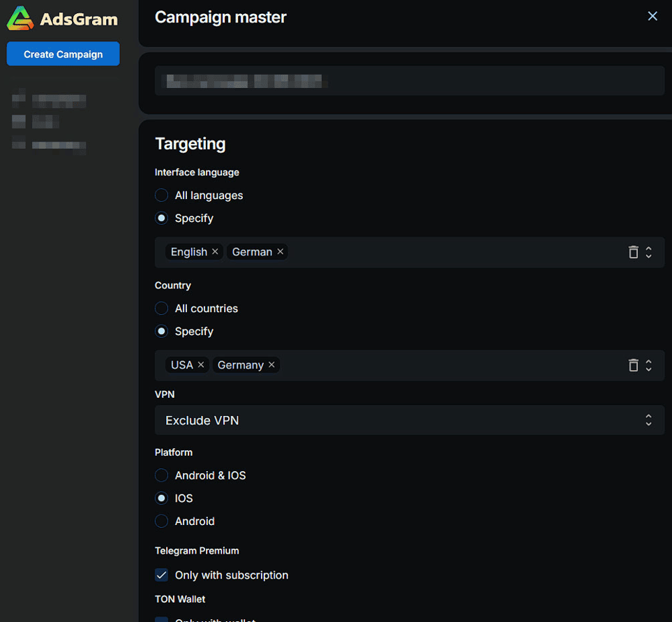Choose Android & IOS platform option
Viewport: 672px width, 622px height.
[x=162, y=475]
